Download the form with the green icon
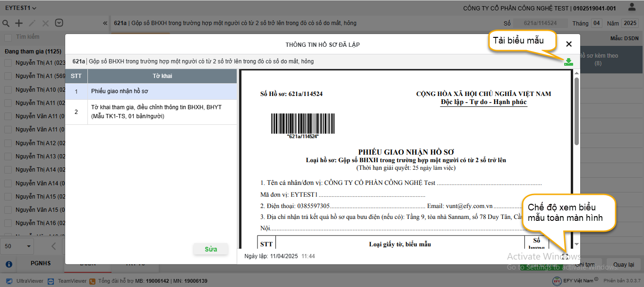The image size is (644, 287). point(568,62)
